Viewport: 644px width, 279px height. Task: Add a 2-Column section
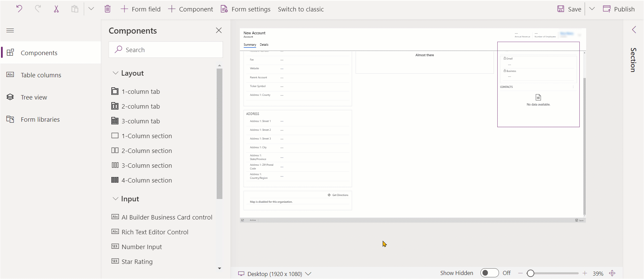click(x=142, y=151)
